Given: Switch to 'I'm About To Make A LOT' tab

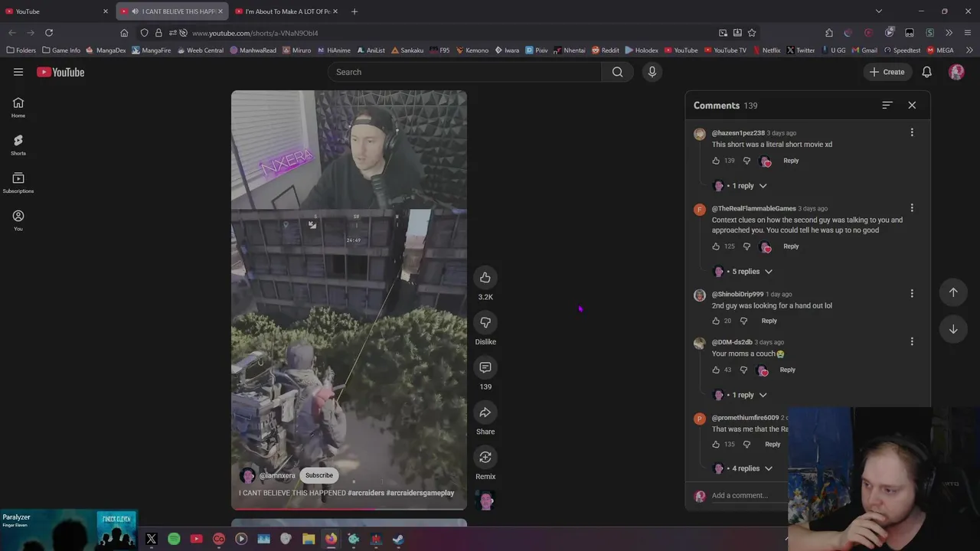Looking at the screenshot, I should [x=287, y=11].
